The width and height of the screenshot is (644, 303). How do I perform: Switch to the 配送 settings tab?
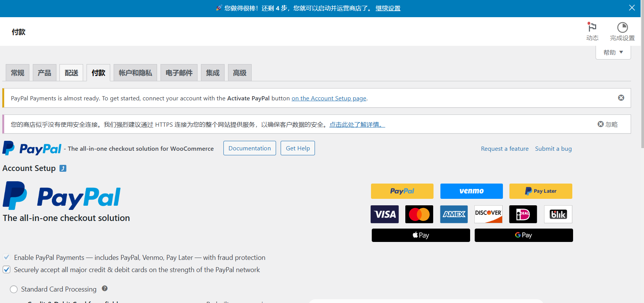71,73
